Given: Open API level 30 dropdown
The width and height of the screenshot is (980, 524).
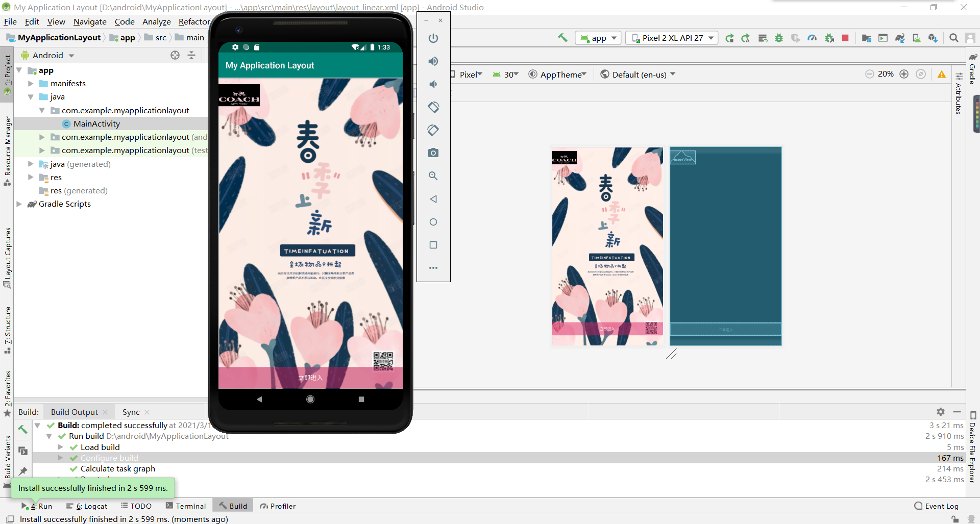Looking at the screenshot, I should click(506, 74).
